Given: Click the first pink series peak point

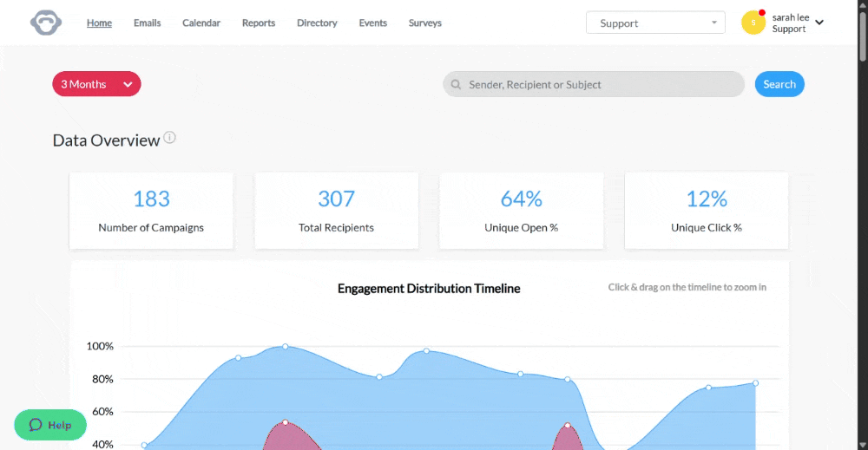Looking at the screenshot, I should pyautogui.click(x=285, y=422).
